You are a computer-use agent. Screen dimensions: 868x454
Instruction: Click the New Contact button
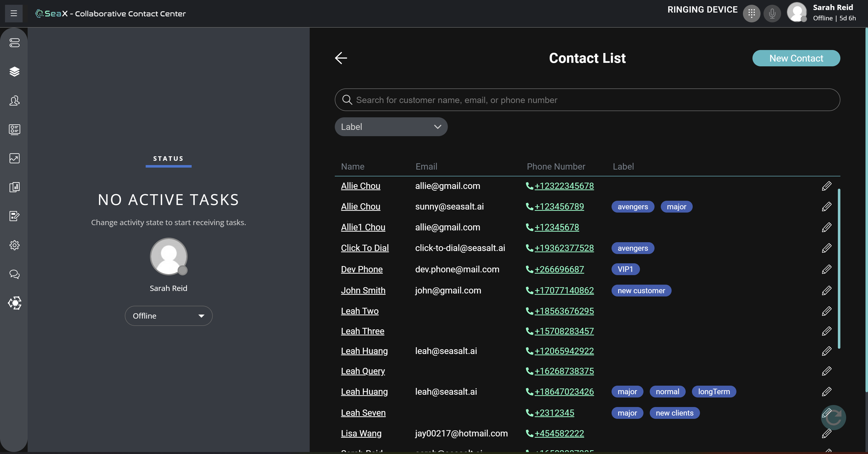[796, 58]
